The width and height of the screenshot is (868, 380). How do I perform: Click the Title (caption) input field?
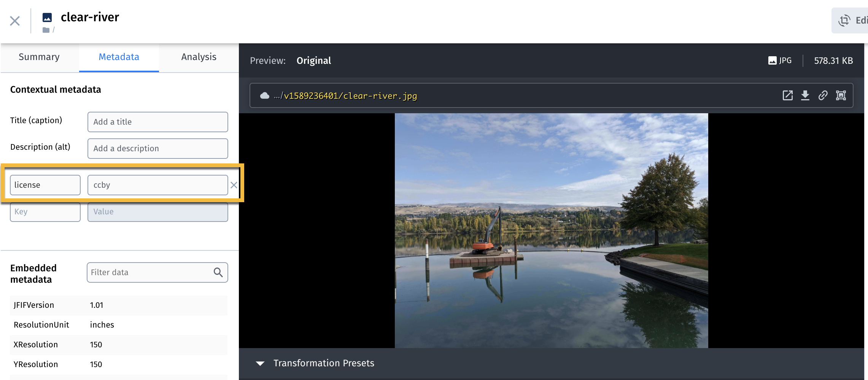[158, 122]
